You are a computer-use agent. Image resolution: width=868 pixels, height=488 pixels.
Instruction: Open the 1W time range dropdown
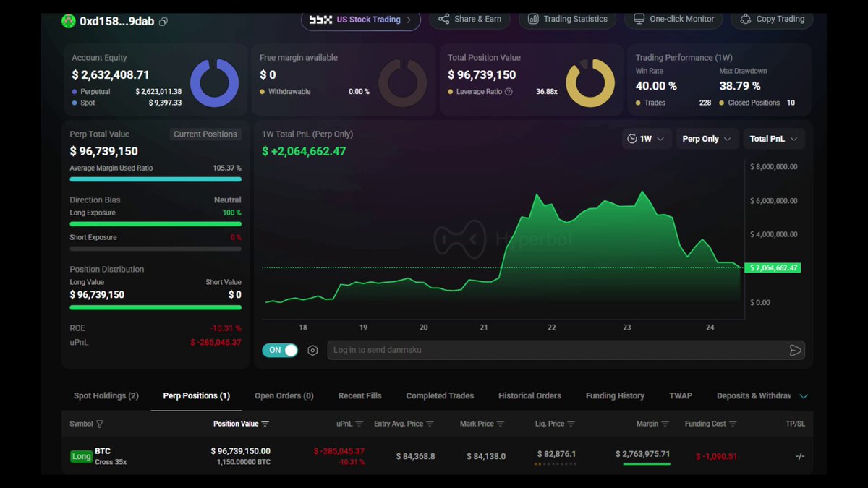tap(647, 139)
